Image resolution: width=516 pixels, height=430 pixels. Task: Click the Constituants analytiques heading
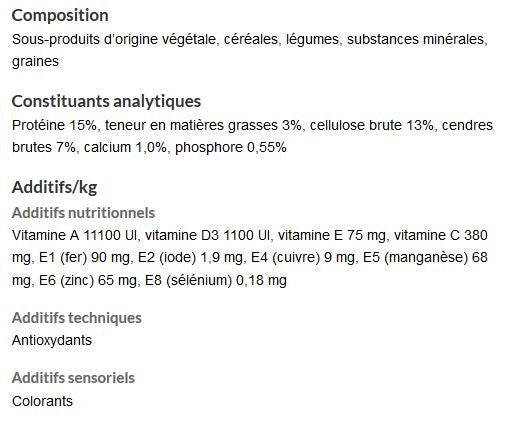(x=106, y=101)
